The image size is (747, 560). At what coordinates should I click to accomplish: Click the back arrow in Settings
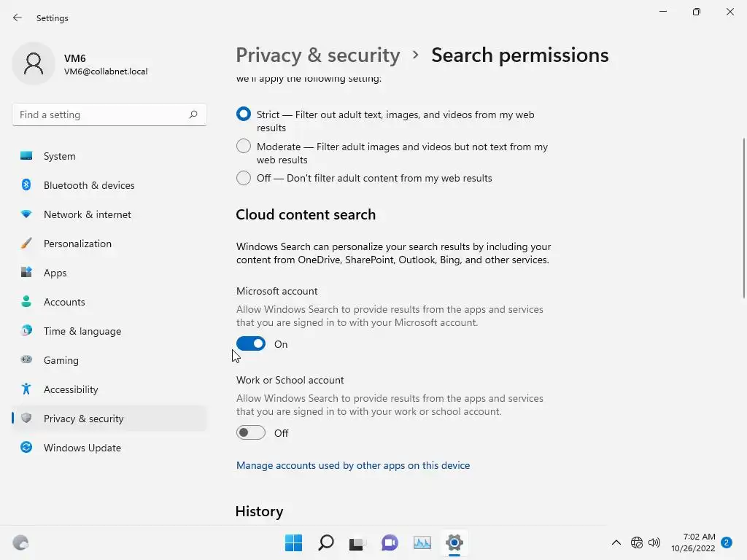(x=18, y=17)
